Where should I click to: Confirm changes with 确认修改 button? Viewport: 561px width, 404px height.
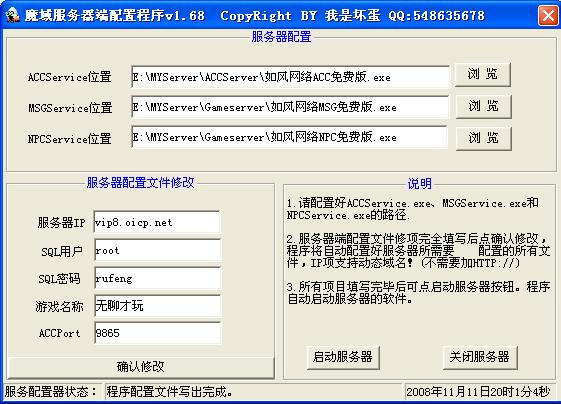[141, 367]
